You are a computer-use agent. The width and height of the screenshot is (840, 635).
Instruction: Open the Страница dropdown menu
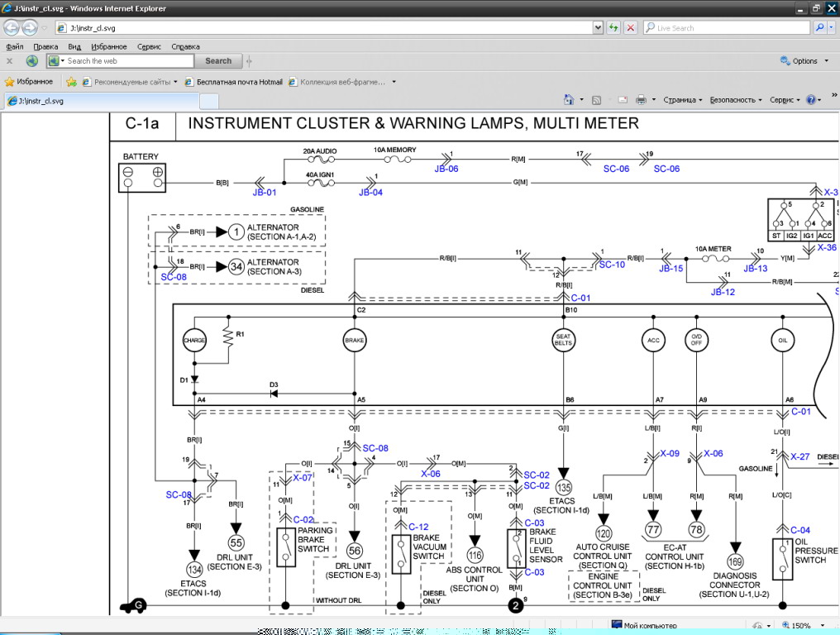click(682, 100)
